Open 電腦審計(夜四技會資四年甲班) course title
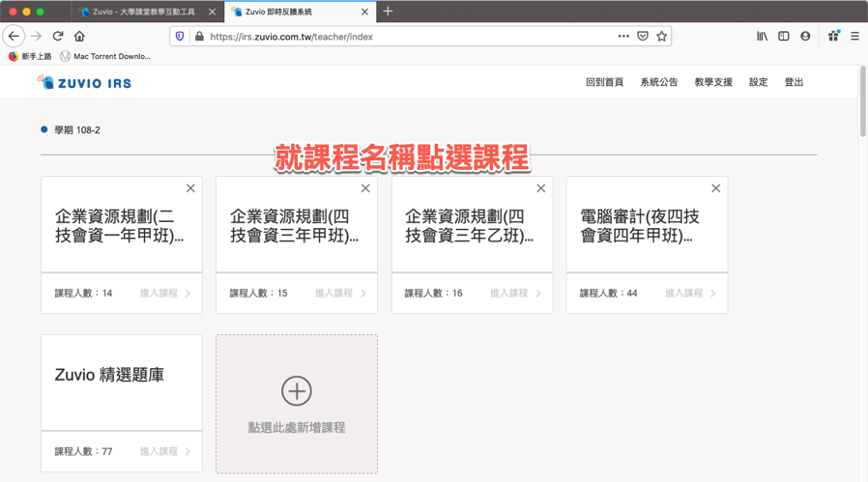The height and width of the screenshot is (482, 868). tap(640, 226)
